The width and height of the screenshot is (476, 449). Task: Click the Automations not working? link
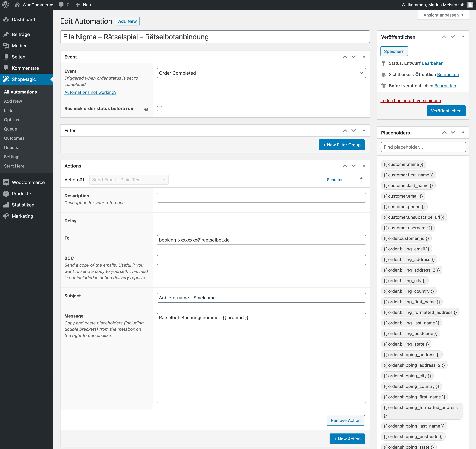[90, 92]
